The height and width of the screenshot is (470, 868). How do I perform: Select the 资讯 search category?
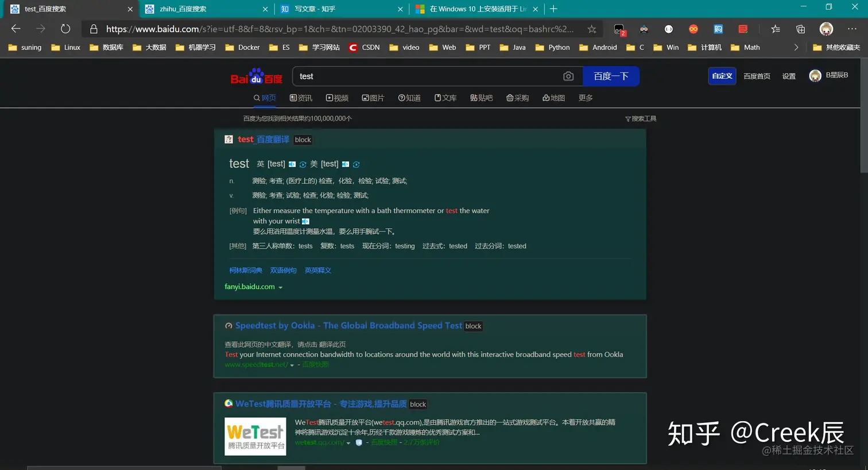pos(301,98)
